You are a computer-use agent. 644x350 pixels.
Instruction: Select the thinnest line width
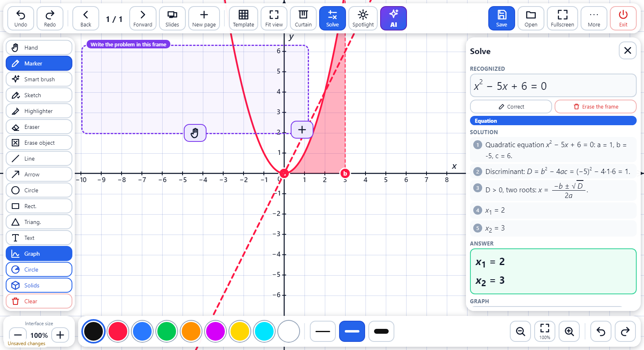[323, 331]
